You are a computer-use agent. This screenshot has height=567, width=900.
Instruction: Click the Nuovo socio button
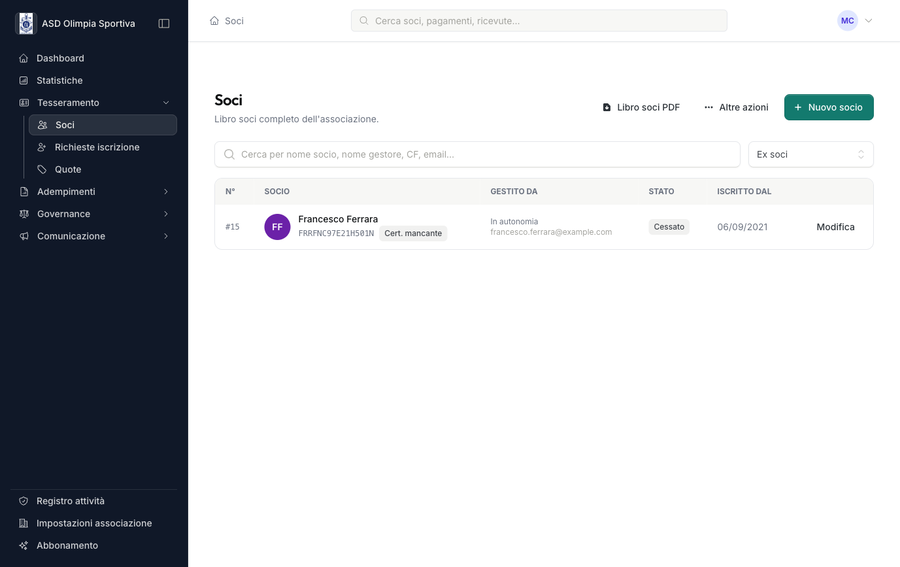[x=828, y=107]
